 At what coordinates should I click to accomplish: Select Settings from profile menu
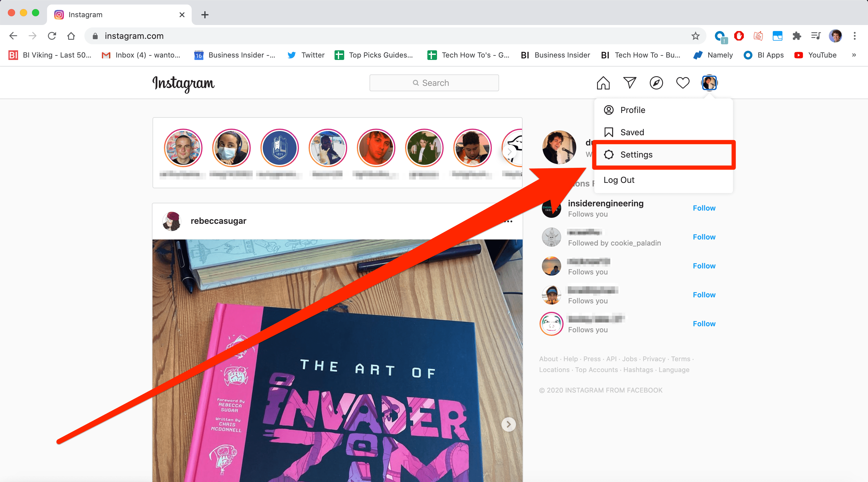click(636, 155)
